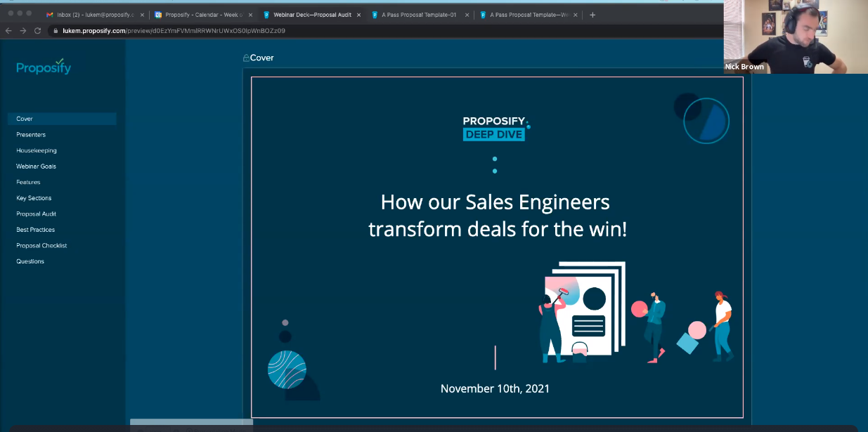Screen dimensions: 868x432
Task: Click the Gmail favicon on Inbox tab
Action: tap(50, 15)
